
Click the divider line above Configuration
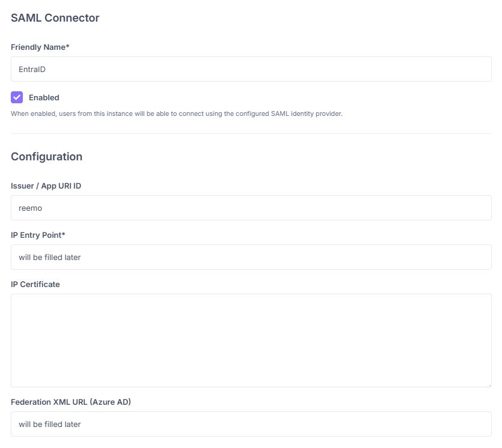tap(251, 133)
